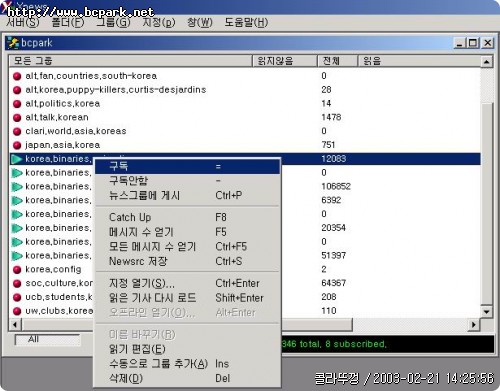Click red icon beside soc.culture group
Screen dimensions: 500x391
click(17, 283)
